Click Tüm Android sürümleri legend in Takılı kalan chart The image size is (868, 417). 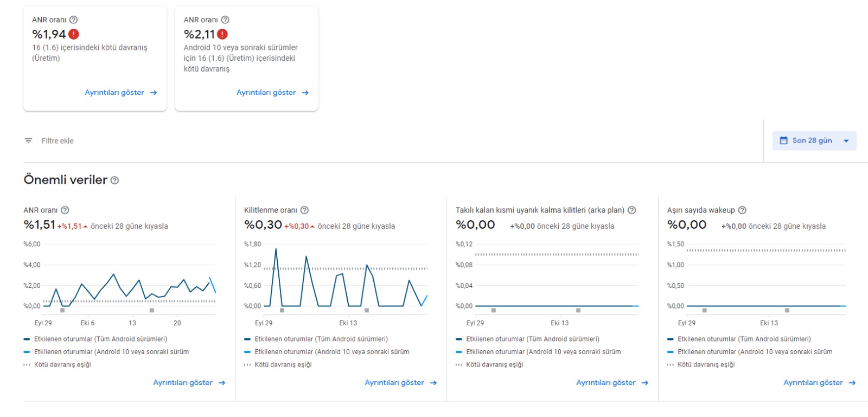(528, 339)
